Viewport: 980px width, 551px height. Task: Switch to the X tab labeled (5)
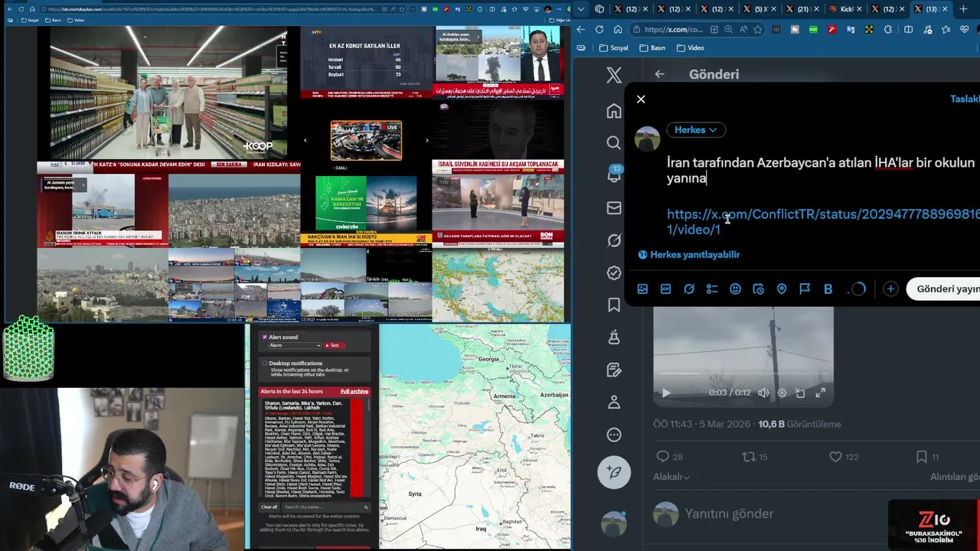tap(759, 9)
